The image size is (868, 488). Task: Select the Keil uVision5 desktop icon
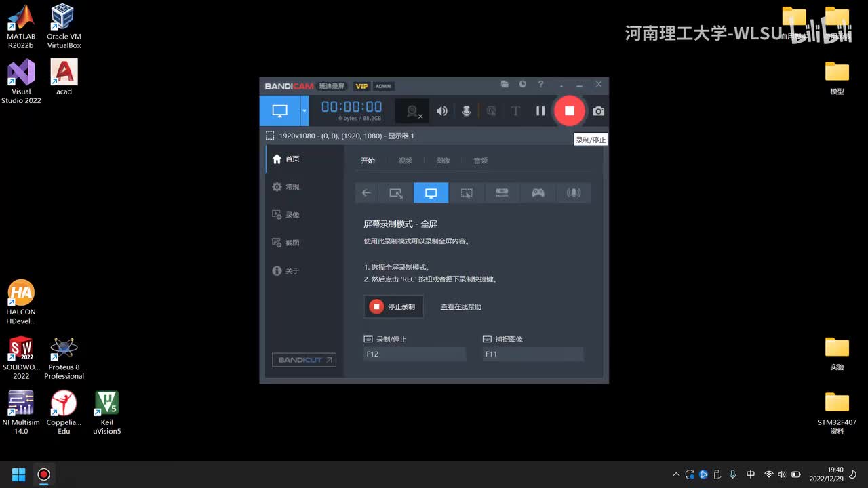(x=106, y=413)
